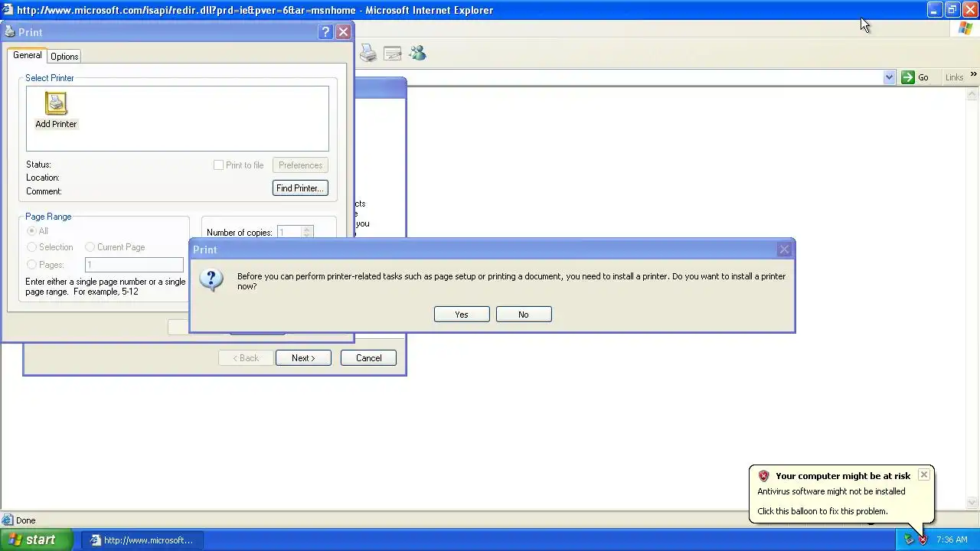Select the All page range radio button

click(x=31, y=231)
